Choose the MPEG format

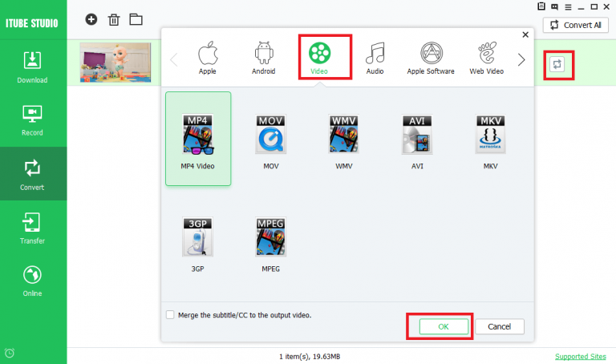point(271,245)
